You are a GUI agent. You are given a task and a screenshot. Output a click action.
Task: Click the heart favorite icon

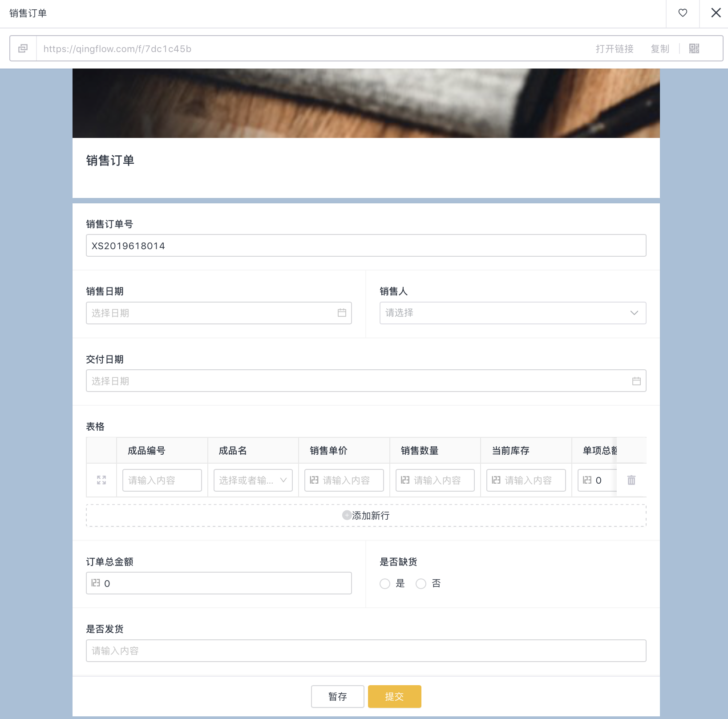tap(683, 13)
